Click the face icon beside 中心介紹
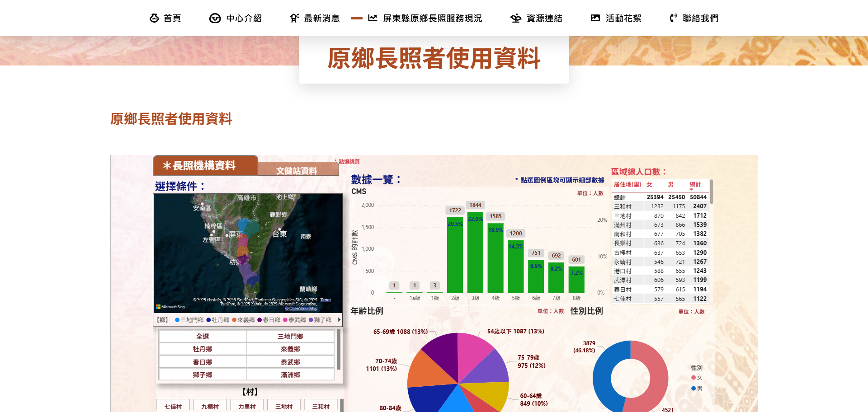868x412 pixels. coord(215,18)
